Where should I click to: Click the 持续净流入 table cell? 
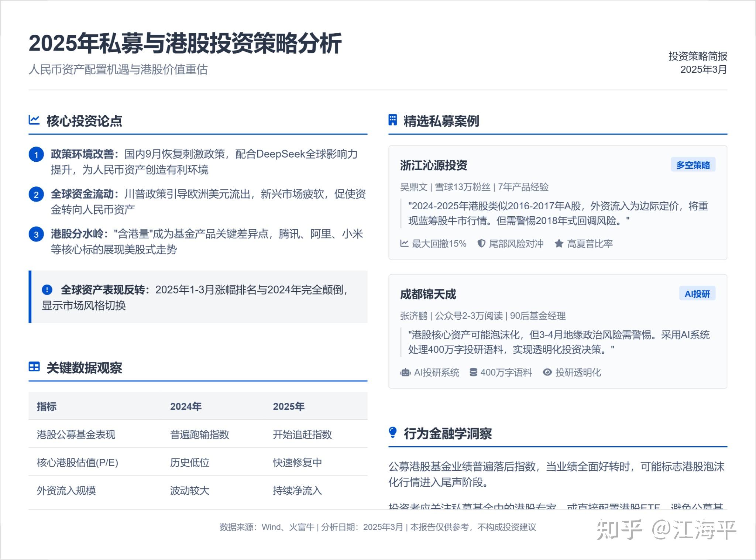[x=298, y=491]
